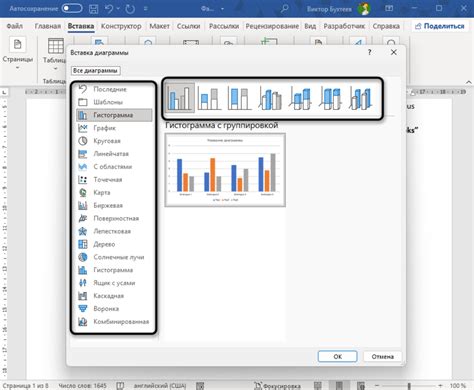The width and height of the screenshot is (474, 390).
Task: Switch to the Вставка ribbon tab
Action: pos(81,26)
